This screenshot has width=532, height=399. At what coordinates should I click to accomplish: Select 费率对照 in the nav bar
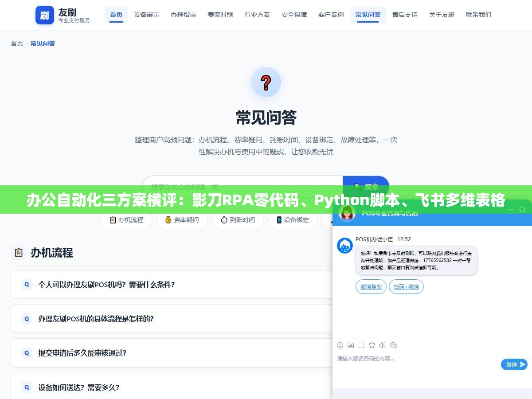[x=220, y=15]
